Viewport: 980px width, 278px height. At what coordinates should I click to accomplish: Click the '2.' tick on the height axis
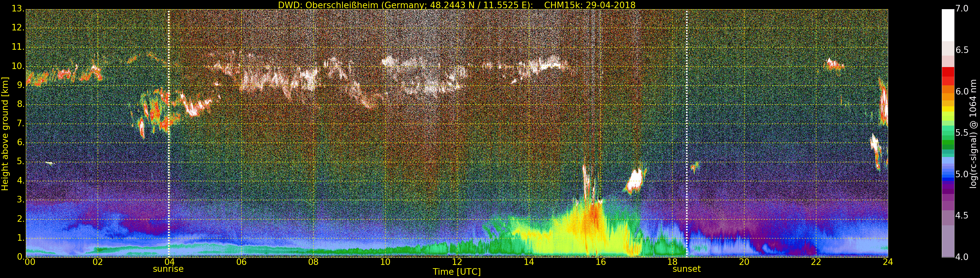point(21,218)
